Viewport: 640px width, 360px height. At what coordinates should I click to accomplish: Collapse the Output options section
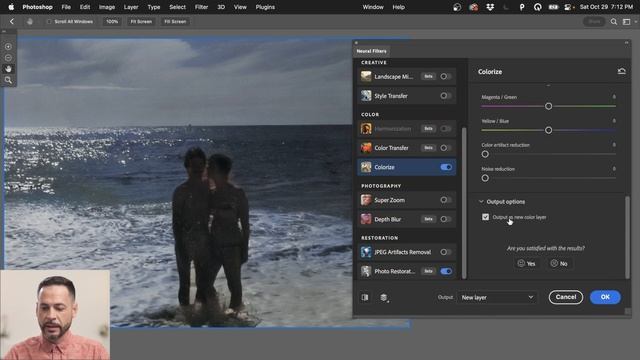pos(481,202)
